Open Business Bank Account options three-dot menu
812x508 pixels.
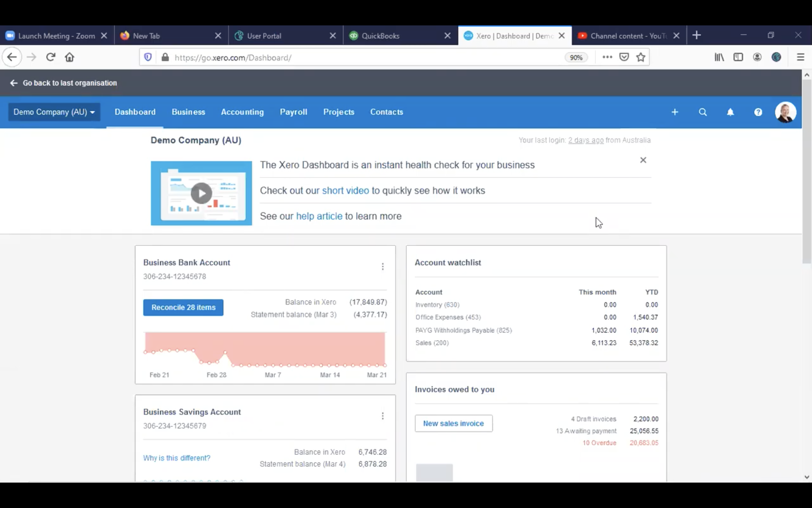coord(383,266)
